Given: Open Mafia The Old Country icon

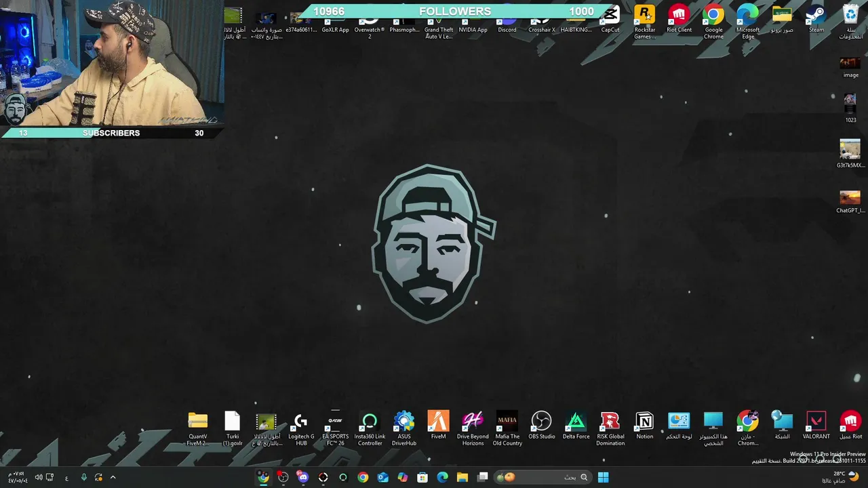Looking at the screenshot, I should tap(507, 428).
